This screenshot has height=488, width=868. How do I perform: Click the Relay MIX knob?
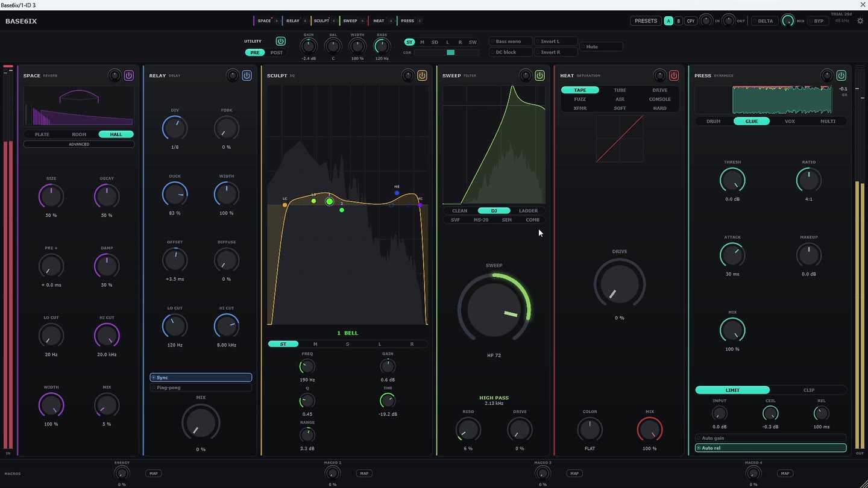(201, 422)
